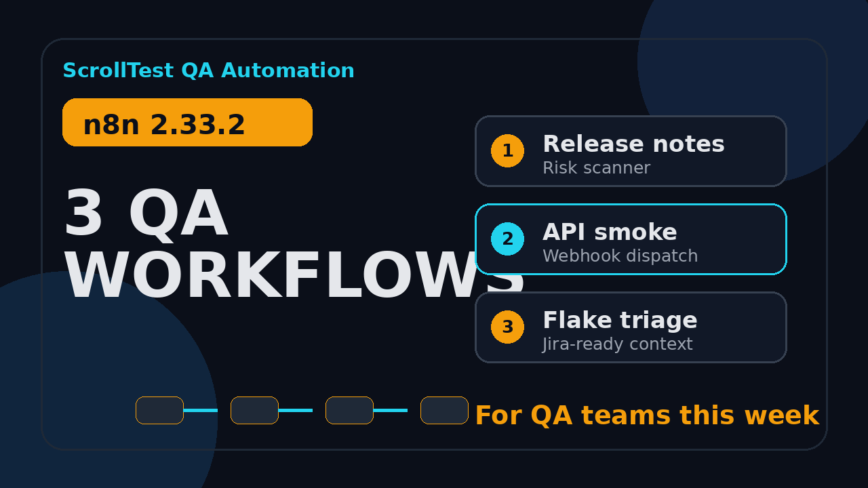The width and height of the screenshot is (868, 488).
Task: Click the Jira-ready context subtitle
Action: click(617, 344)
